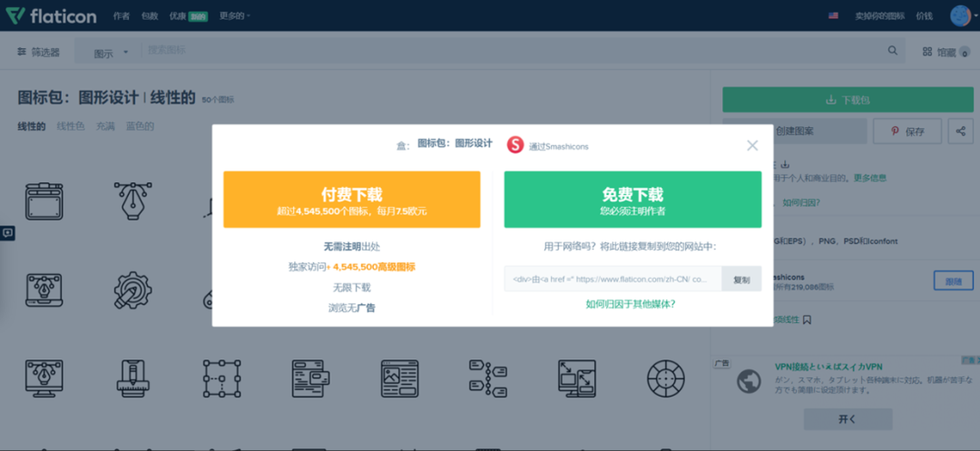This screenshot has height=451, width=980.
Task: Open the 更多信息 link
Action: [x=870, y=177]
